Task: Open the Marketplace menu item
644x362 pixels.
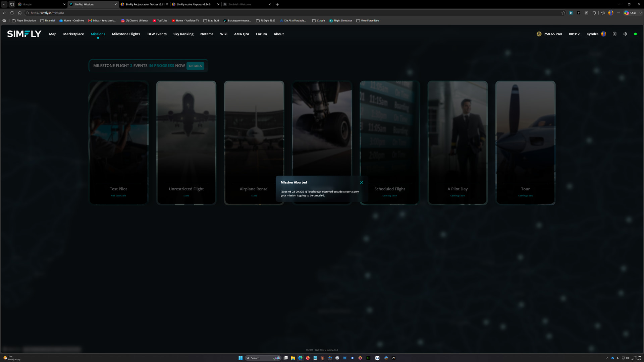Action: (73, 34)
